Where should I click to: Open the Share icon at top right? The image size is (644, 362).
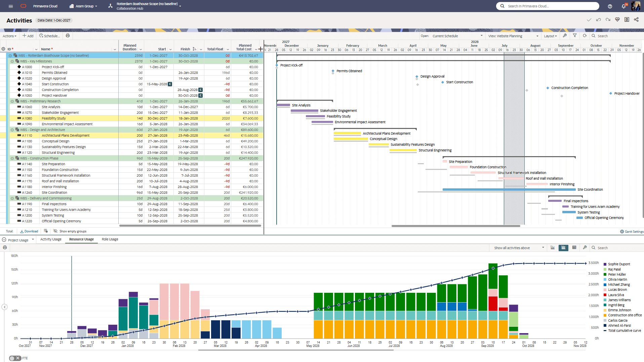pyautogui.click(x=636, y=19)
